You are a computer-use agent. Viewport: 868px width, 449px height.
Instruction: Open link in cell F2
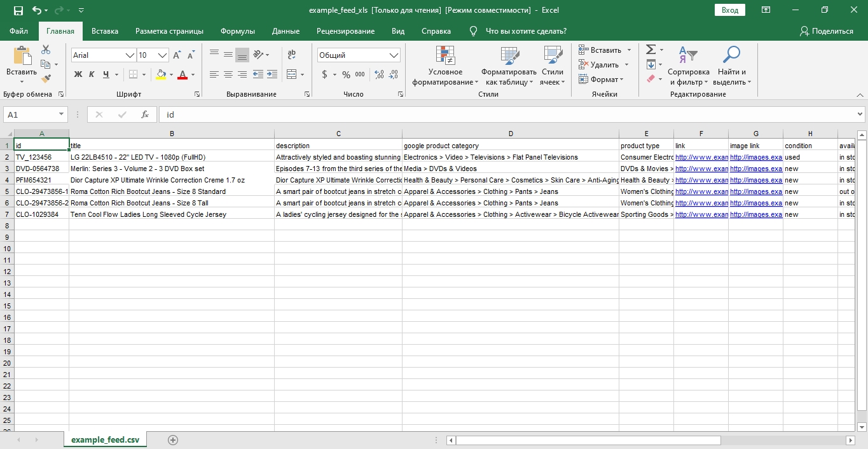tap(701, 157)
